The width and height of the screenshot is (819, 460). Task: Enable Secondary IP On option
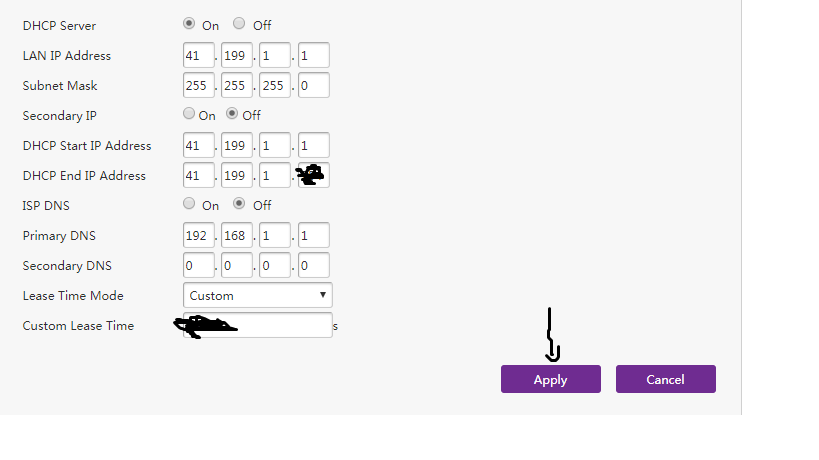click(189, 114)
